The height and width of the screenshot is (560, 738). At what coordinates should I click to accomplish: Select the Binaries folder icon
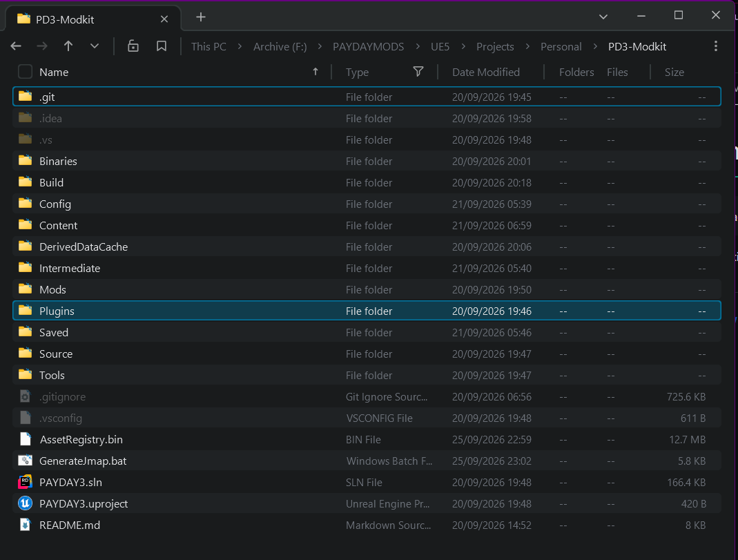pos(25,160)
